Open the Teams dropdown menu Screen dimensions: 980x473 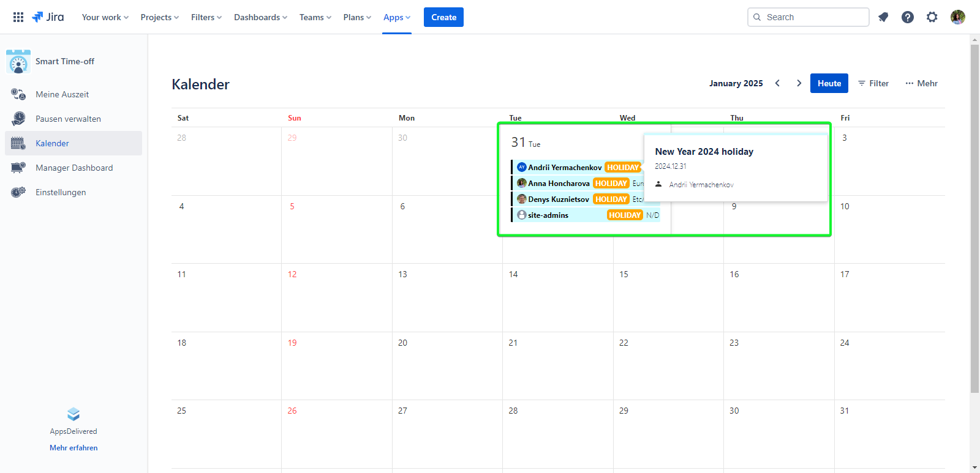pyautogui.click(x=315, y=17)
